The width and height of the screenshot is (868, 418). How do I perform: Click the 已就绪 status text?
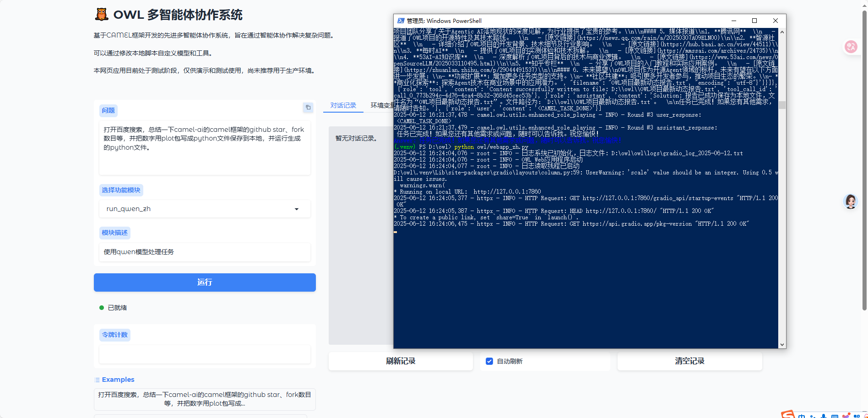tap(117, 308)
